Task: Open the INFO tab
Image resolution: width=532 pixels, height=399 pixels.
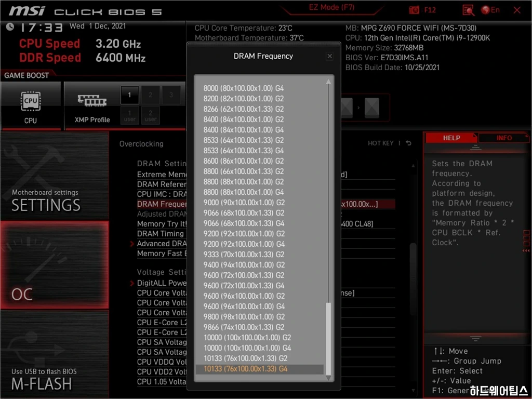Action: point(504,138)
